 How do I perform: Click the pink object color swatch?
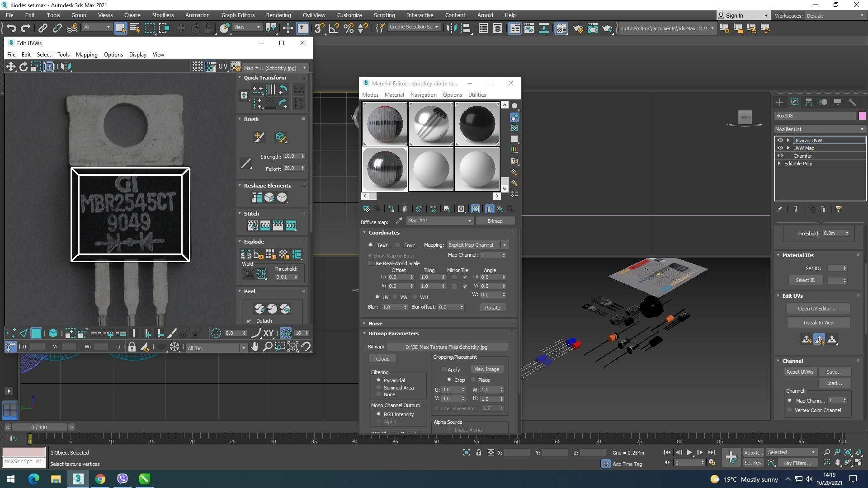pyautogui.click(x=862, y=116)
